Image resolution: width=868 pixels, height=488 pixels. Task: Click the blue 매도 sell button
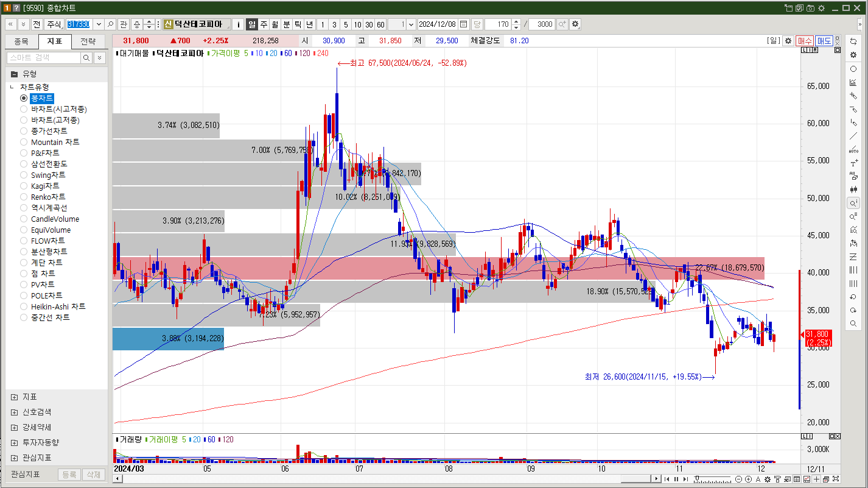pos(824,41)
